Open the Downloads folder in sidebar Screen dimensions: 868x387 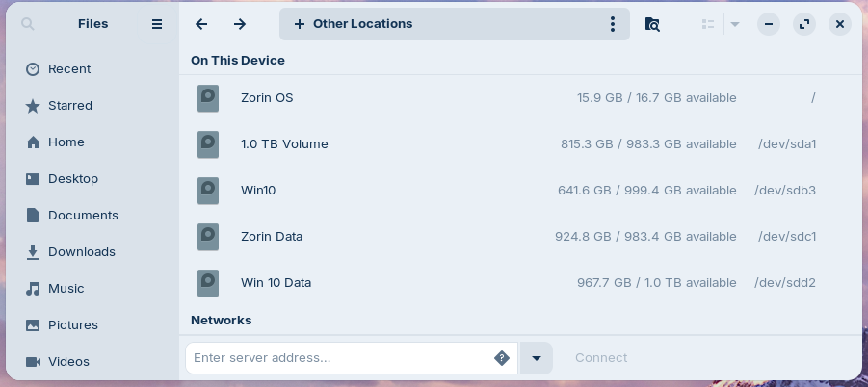81,252
